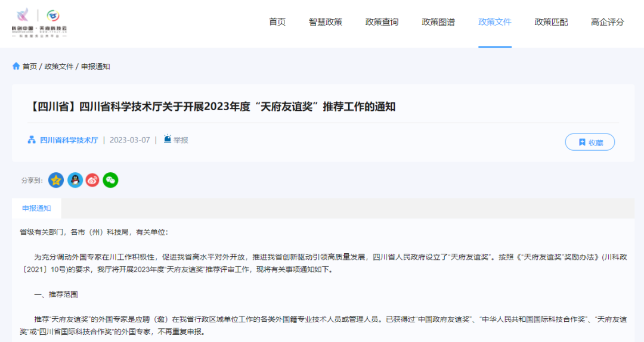Screen dimensions: 644x342
Task: Open 政策图谱 navigation item
Action: coord(438,22)
